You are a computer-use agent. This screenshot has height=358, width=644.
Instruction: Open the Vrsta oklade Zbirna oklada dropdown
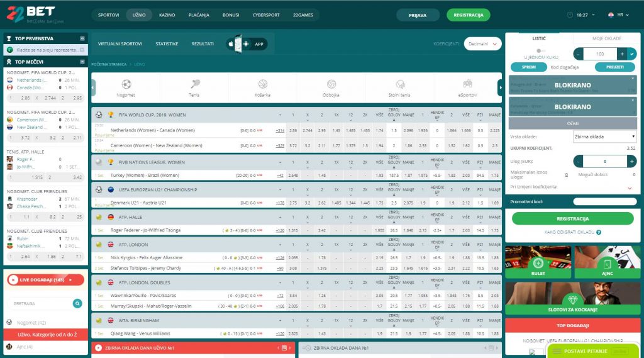click(604, 137)
